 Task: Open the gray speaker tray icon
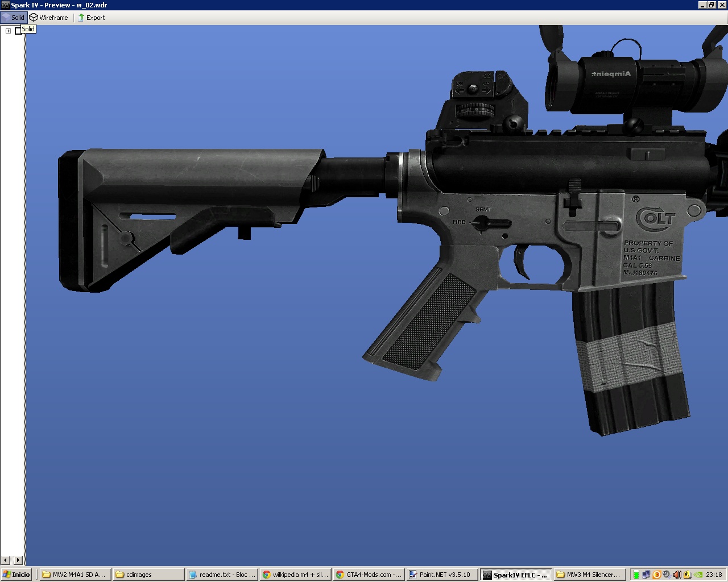tap(667, 575)
